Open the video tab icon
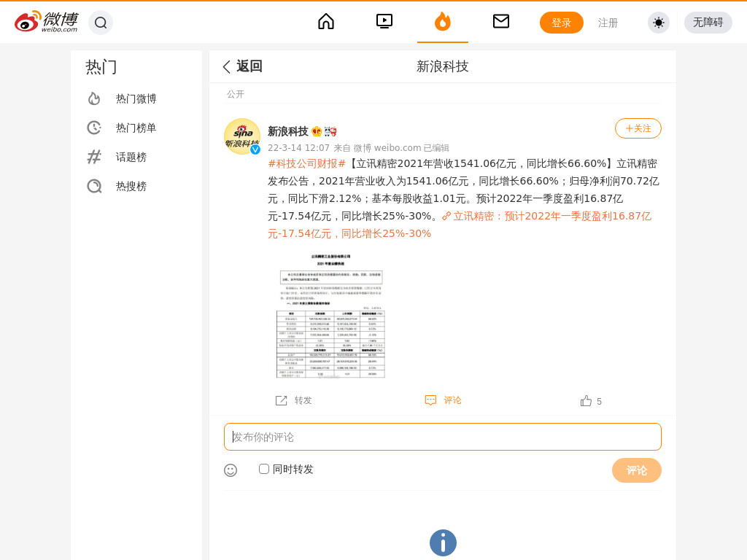747x560 pixels. [384, 21]
